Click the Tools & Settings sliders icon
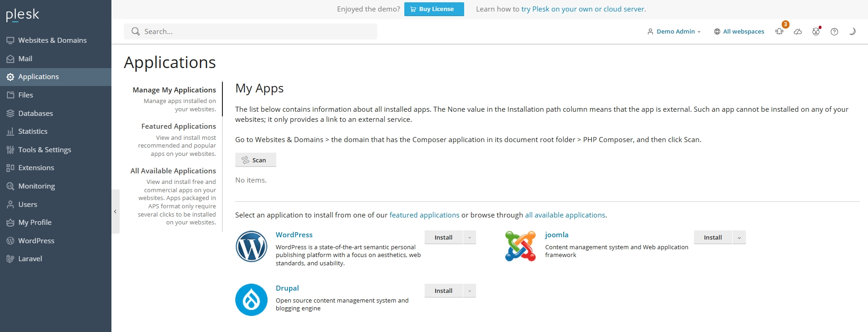The image size is (868, 332). pos(10,150)
